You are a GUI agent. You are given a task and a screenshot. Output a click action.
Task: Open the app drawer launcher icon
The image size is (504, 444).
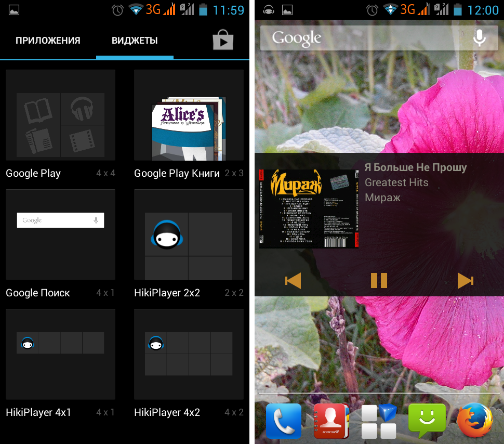click(x=379, y=421)
